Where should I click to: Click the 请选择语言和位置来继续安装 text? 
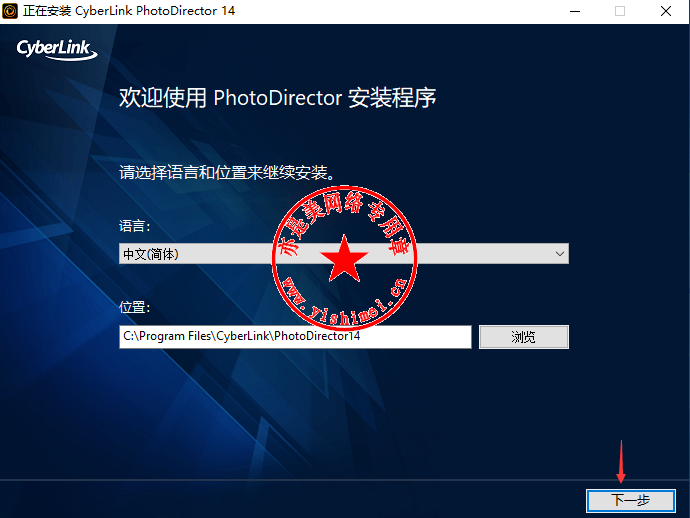(228, 173)
